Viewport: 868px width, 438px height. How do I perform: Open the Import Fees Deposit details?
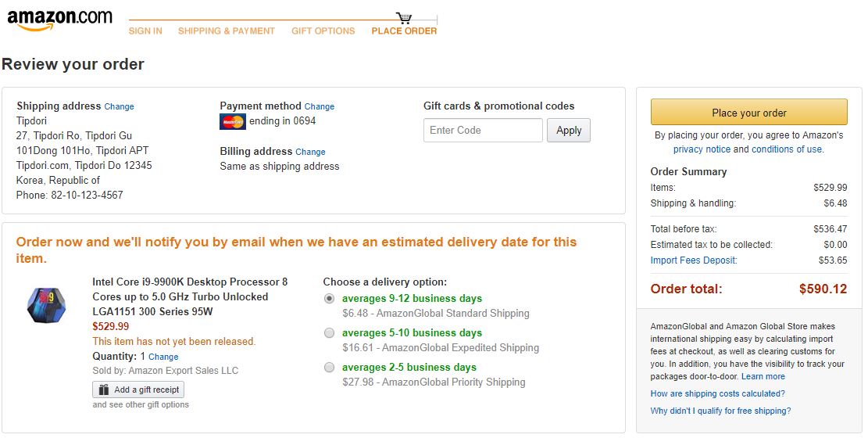694,260
